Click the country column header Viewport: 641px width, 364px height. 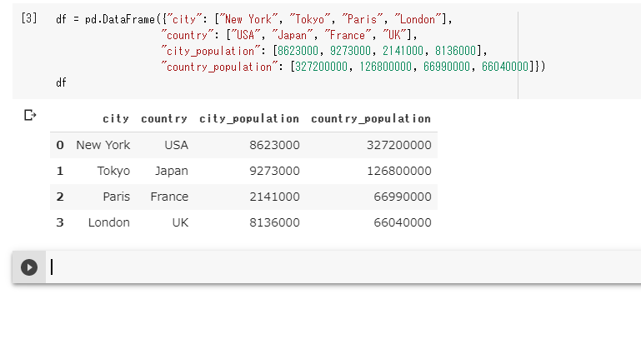[x=164, y=119]
